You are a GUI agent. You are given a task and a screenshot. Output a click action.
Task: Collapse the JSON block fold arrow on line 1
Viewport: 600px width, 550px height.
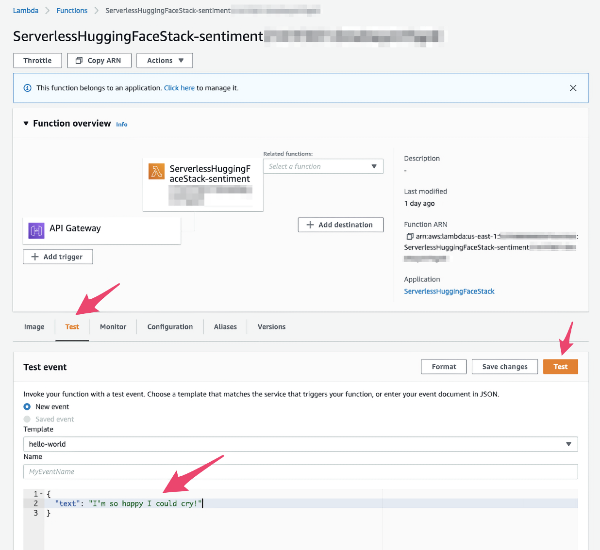tap(41, 494)
